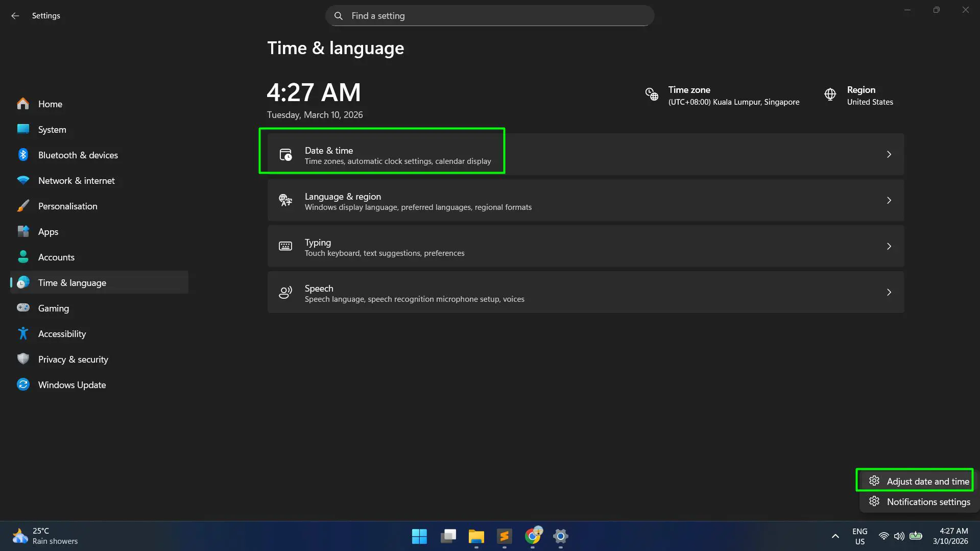
Task: Select Adjust date and time menu entry
Action: 919,481
